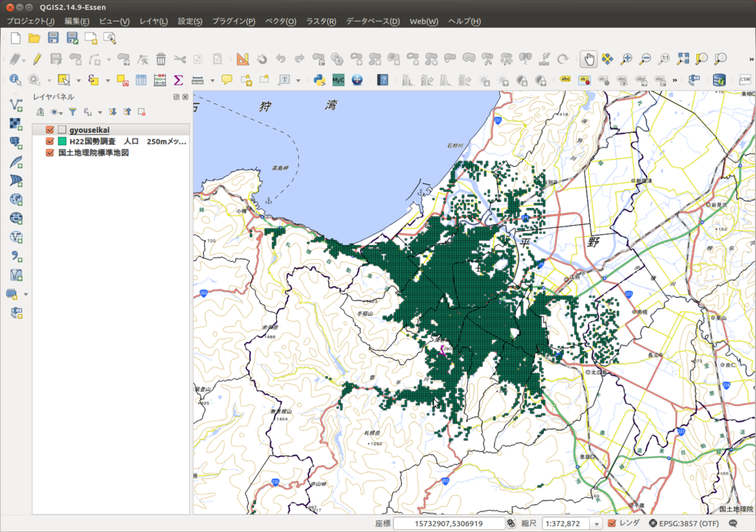The image size is (756, 532).
Task: Click the Identify Features tool
Action: click(x=15, y=80)
